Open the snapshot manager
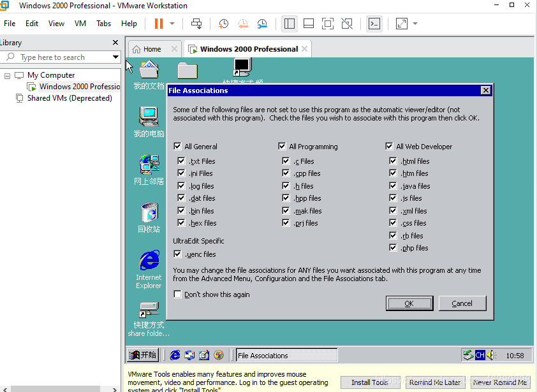The image size is (537, 392). [x=262, y=24]
